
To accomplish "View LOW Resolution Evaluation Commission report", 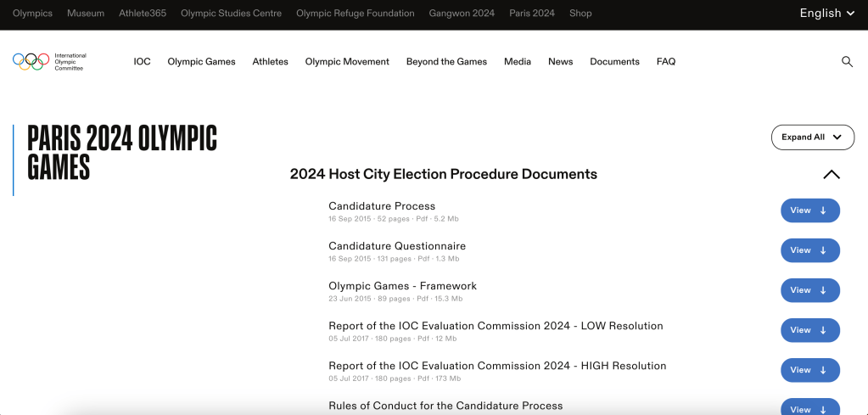I will 809,330.
